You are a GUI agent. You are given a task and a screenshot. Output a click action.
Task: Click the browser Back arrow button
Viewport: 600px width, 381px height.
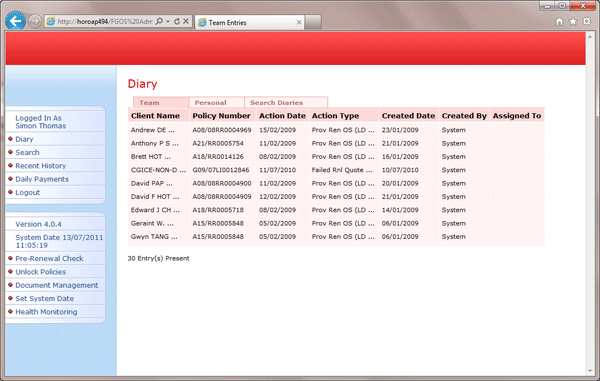pos(15,21)
